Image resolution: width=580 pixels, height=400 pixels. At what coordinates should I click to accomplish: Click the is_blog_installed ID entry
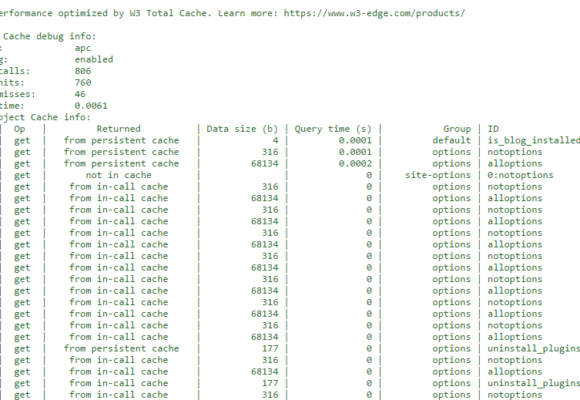click(533, 141)
